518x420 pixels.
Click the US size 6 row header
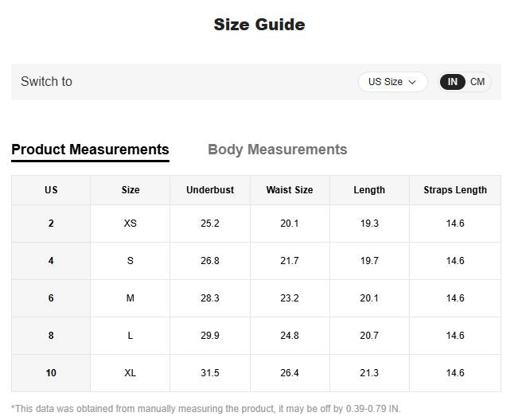tap(51, 298)
